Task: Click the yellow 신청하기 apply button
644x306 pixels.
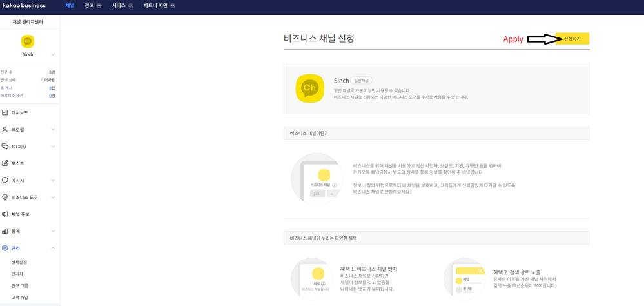Action: tap(572, 38)
